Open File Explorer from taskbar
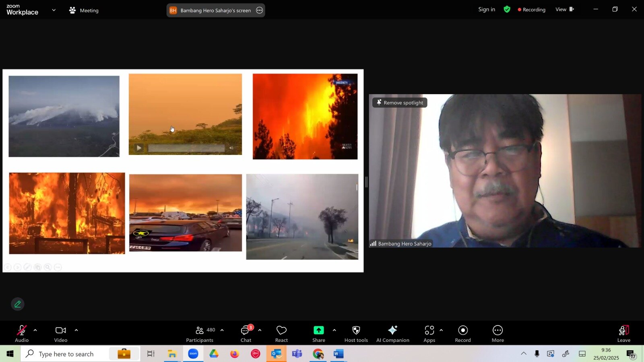Screen dimensions: 644x362 point(172,354)
